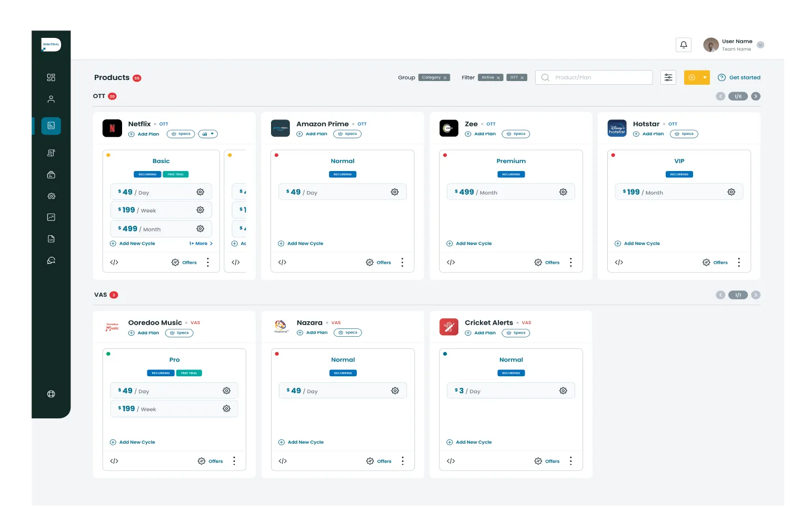This screenshot has height=531, width=812.
Task: Open the chat support icon in sidebar
Action: (x=51, y=261)
